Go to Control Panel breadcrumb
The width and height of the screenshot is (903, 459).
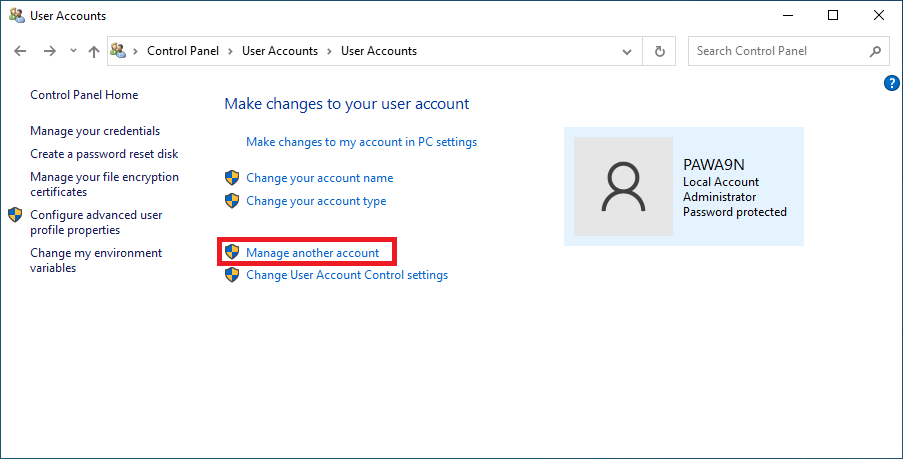[x=183, y=51]
